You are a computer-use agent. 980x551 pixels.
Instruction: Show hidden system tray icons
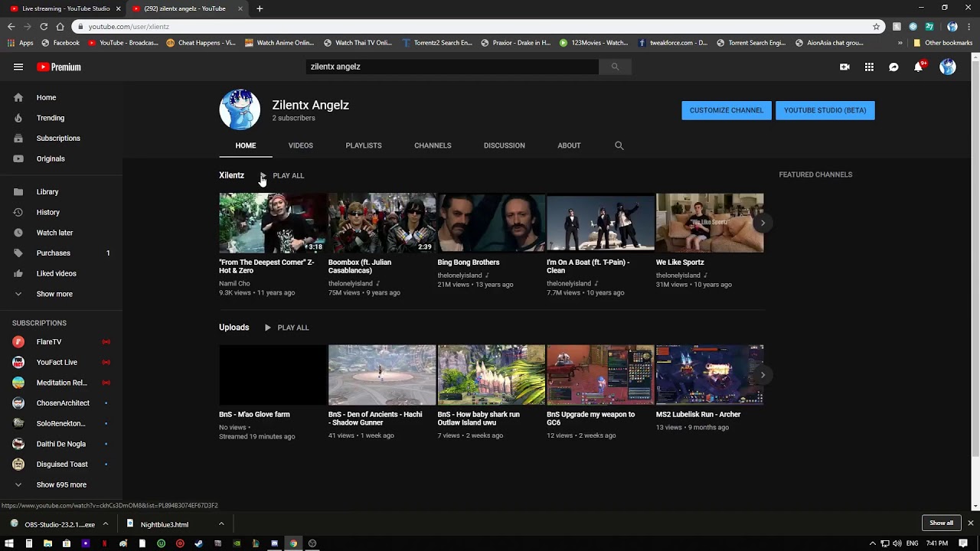(873, 543)
